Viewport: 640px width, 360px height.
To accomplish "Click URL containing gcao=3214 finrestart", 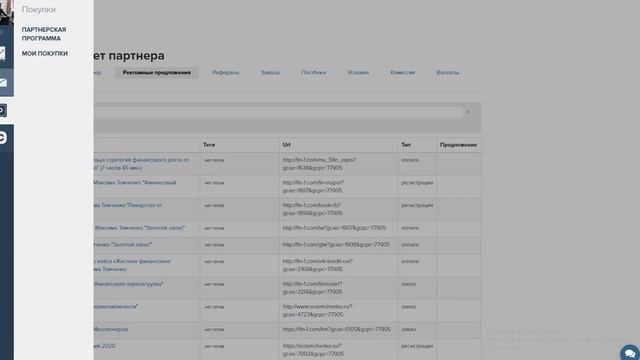I will point(312,288).
